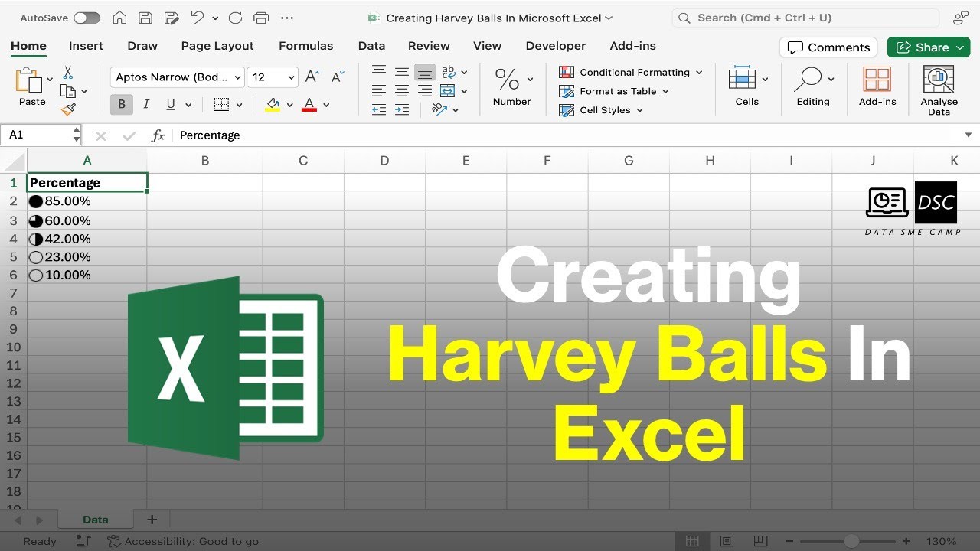Screen dimensions: 980x551
Task: Click the Name Box showing A1
Action: tap(41, 135)
